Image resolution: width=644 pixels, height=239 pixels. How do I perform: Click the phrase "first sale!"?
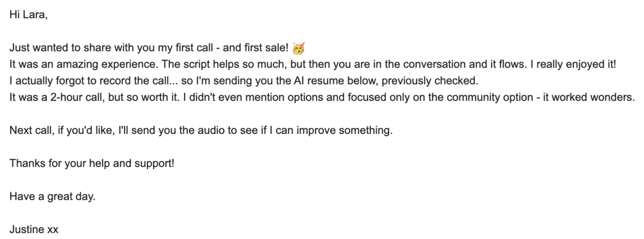pyautogui.click(x=267, y=49)
